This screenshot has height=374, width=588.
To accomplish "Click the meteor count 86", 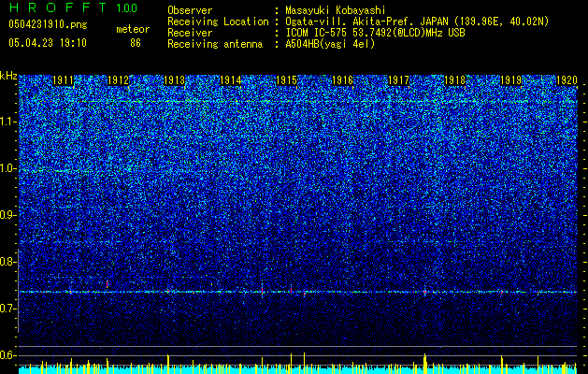I will click(x=136, y=43).
